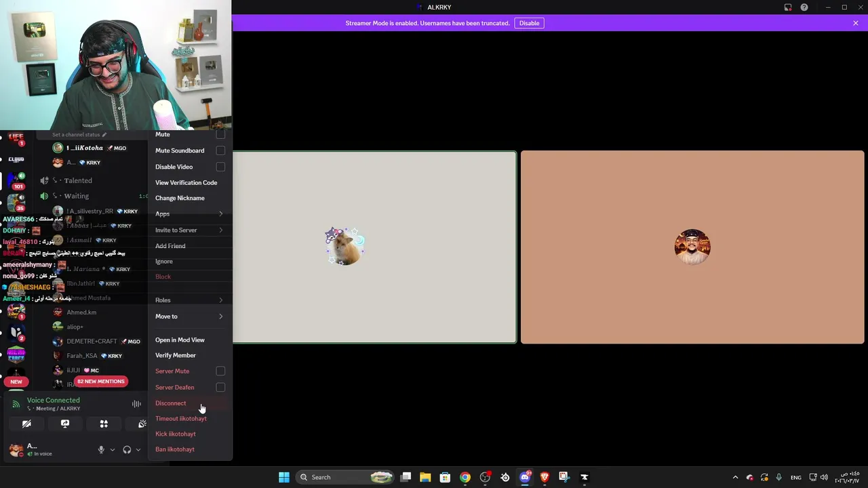Viewport: 868px width, 488px height.
Task: Open the MEMO CRAFT server icon
Action: click(16, 355)
